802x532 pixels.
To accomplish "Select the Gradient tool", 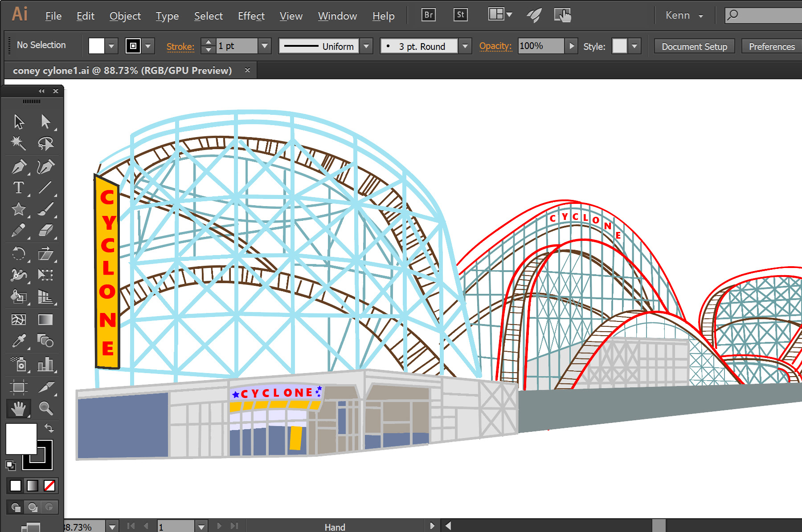I will [45, 320].
